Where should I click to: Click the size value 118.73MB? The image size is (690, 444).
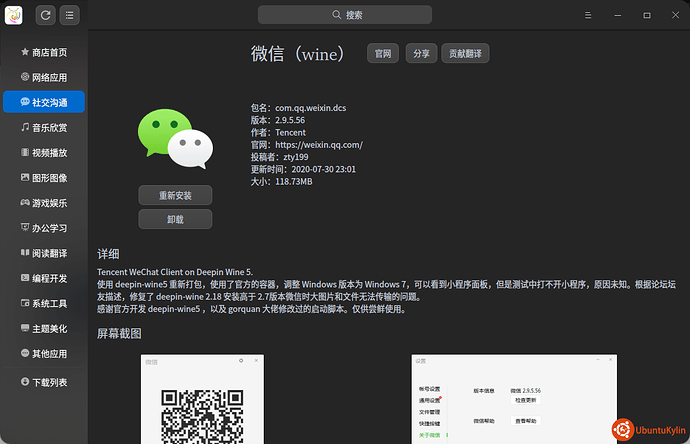294,182
